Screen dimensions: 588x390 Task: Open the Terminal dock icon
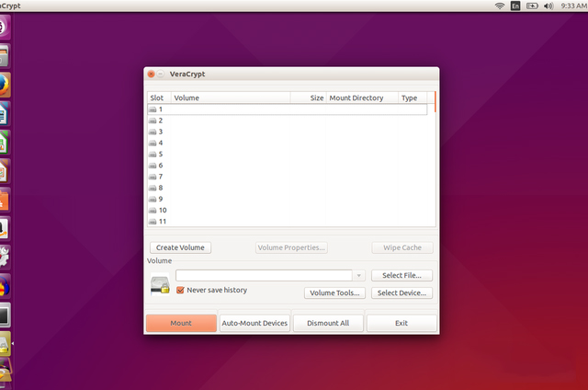coord(4,315)
